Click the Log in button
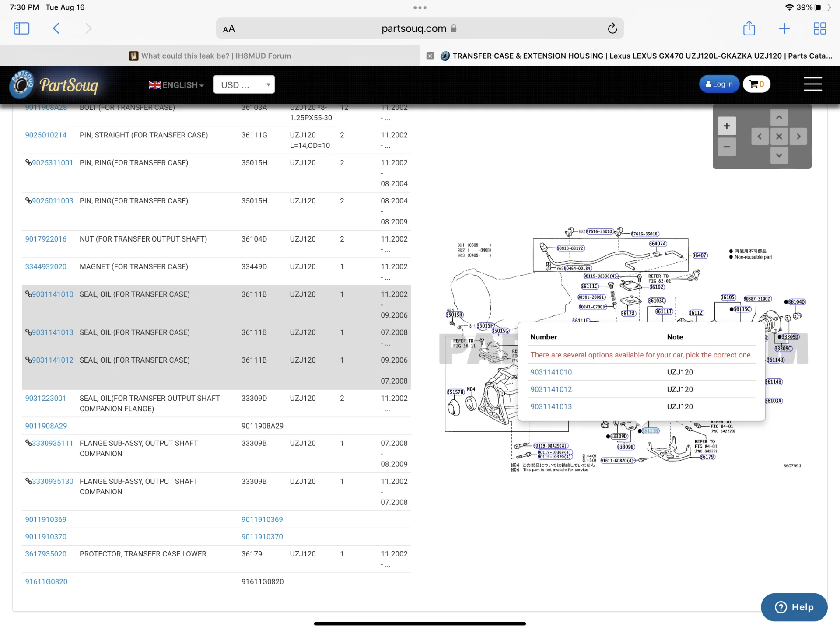840x630 pixels. 719,84
